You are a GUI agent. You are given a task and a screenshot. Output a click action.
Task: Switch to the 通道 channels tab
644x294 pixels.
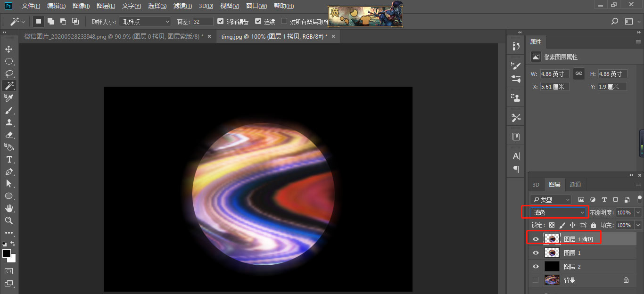(x=576, y=184)
